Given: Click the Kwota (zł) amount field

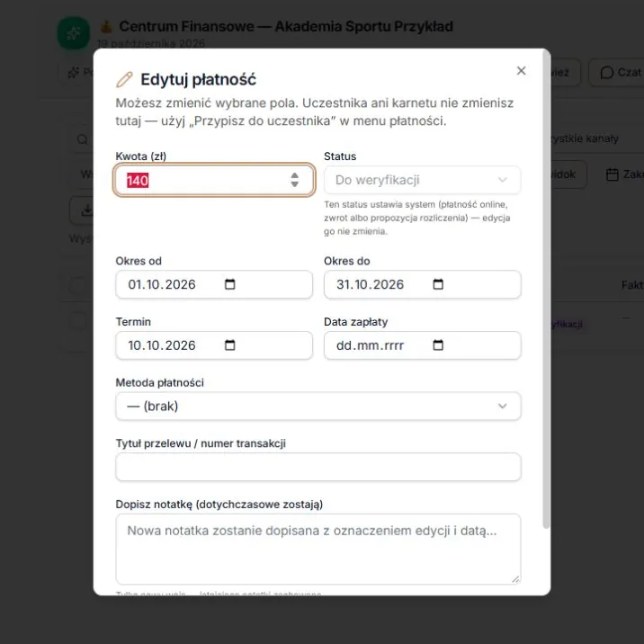Looking at the screenshot, I should point(214,180).
